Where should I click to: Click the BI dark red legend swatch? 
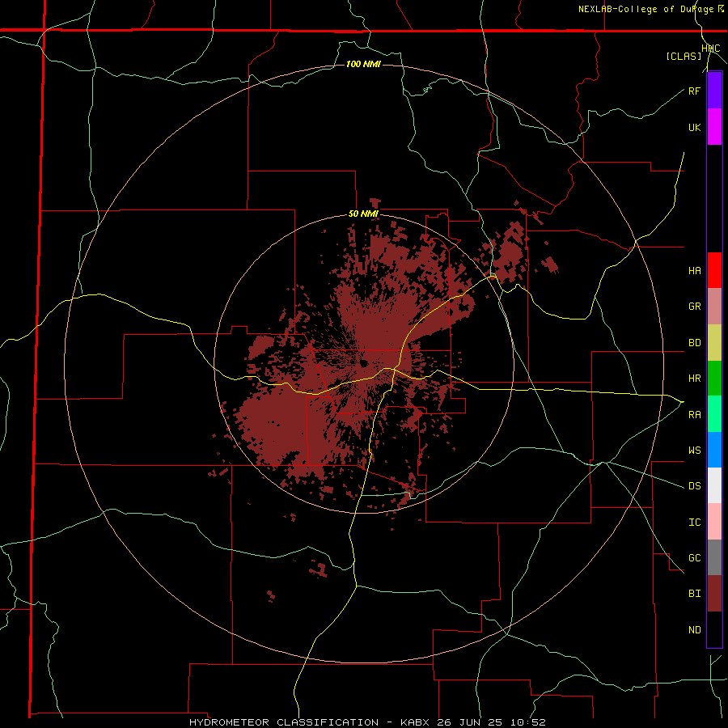tap(714, 594)
